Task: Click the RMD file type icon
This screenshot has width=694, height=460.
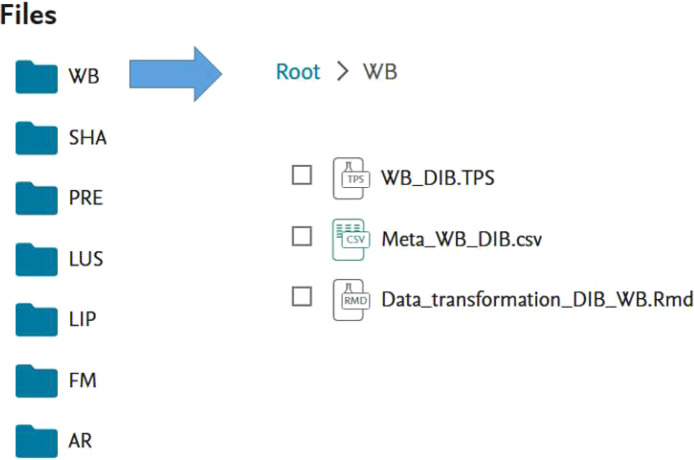Action: pos(351,300)
